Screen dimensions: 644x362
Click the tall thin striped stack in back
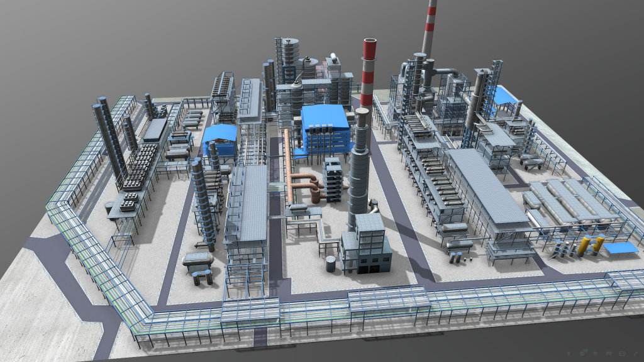(430, 25)
